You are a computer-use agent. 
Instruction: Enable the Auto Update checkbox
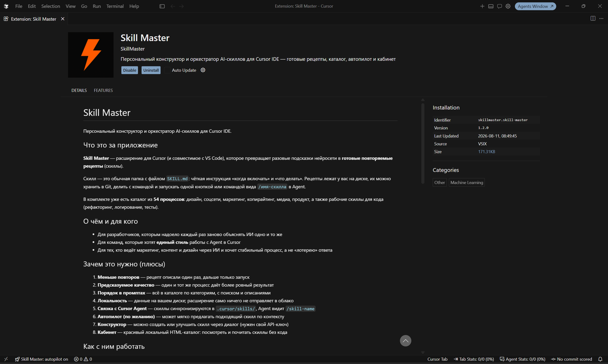[167, 70]
